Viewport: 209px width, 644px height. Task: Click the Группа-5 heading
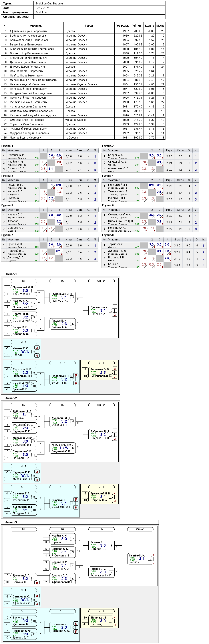point(7,205)
